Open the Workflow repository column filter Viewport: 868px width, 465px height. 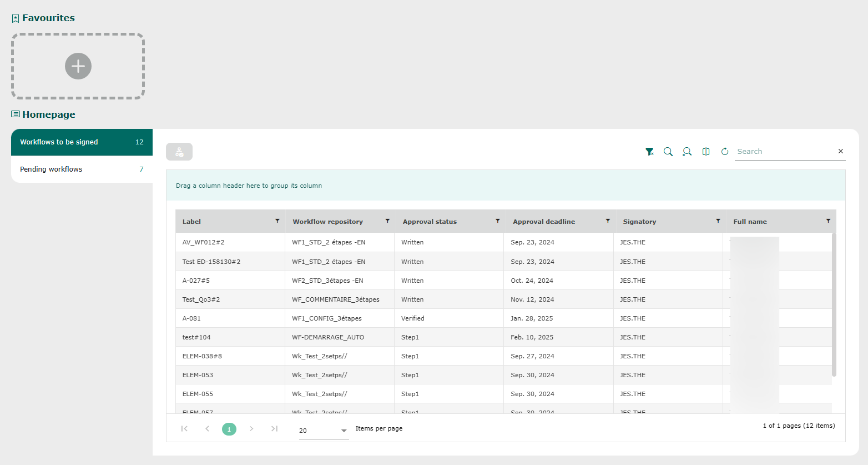click(x=387, y=221)
